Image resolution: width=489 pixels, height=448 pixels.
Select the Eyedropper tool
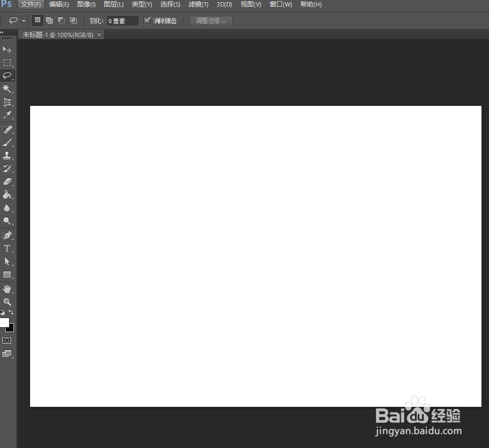click(7, 115)
